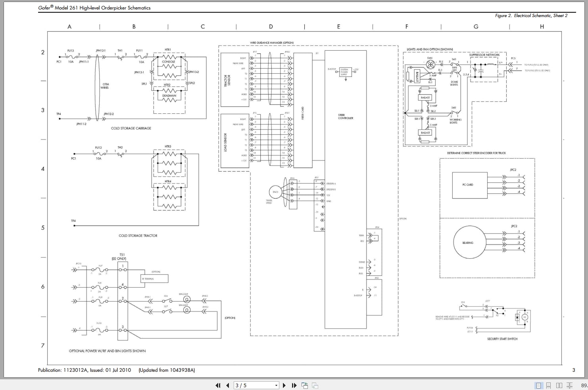Image resolution: width=588 pixels, height=390 pixels.
Task: Open the page number dropdown arrow
Action: 277,385
